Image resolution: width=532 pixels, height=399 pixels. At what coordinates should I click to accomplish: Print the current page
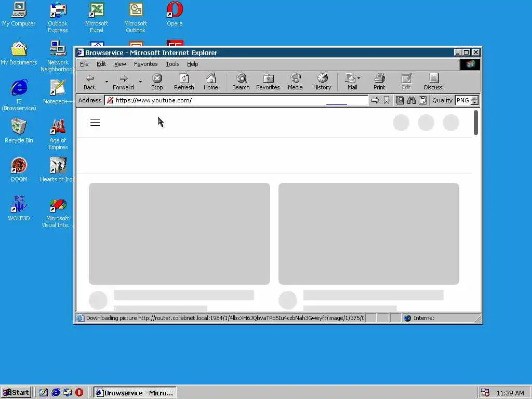coord(379,82)
